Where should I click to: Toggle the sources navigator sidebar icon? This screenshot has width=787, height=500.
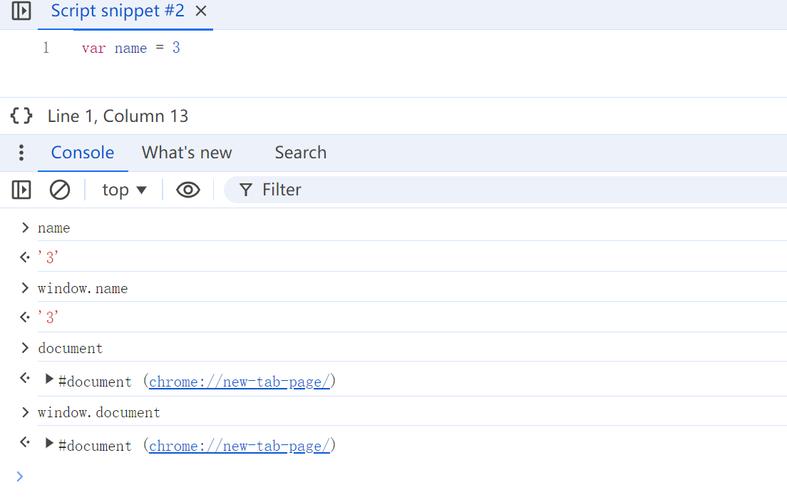point(21,11)
